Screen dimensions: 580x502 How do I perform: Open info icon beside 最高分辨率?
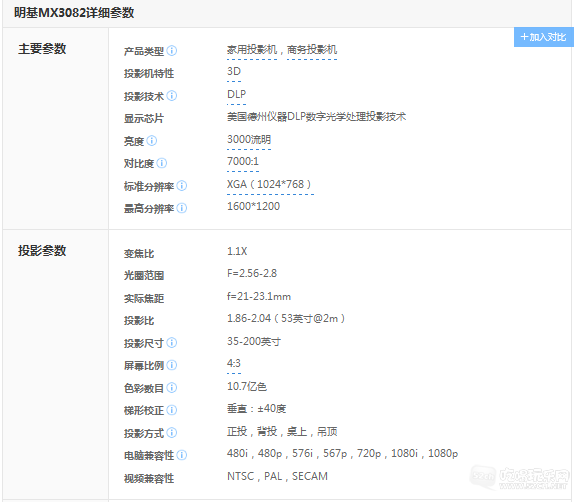182,208
